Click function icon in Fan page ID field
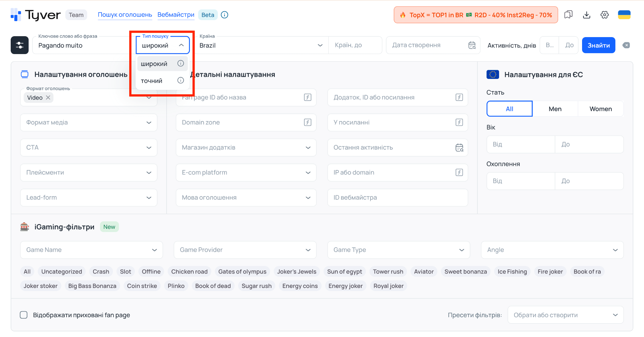644x337 pixels. (308, 97)
